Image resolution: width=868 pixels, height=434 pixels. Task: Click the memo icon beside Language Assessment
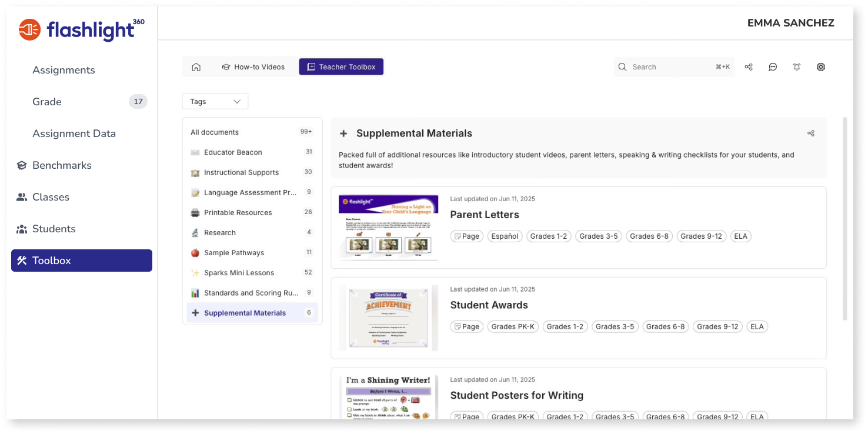(195, 192)
